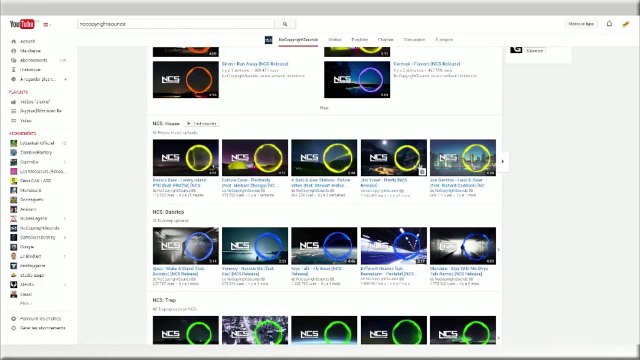Open the ZombieFactory subscription
This screenshot has width=640, height=360.
(x=36, y=152)
